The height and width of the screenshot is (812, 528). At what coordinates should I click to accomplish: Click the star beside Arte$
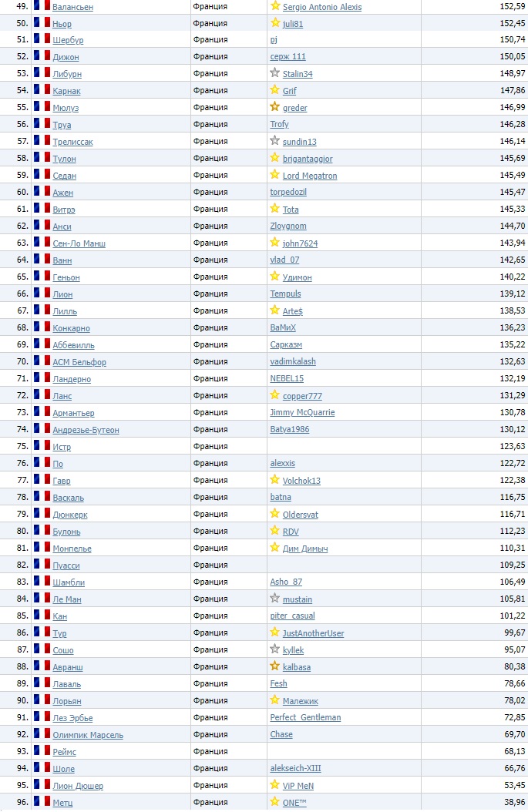[x=275, y=310]
